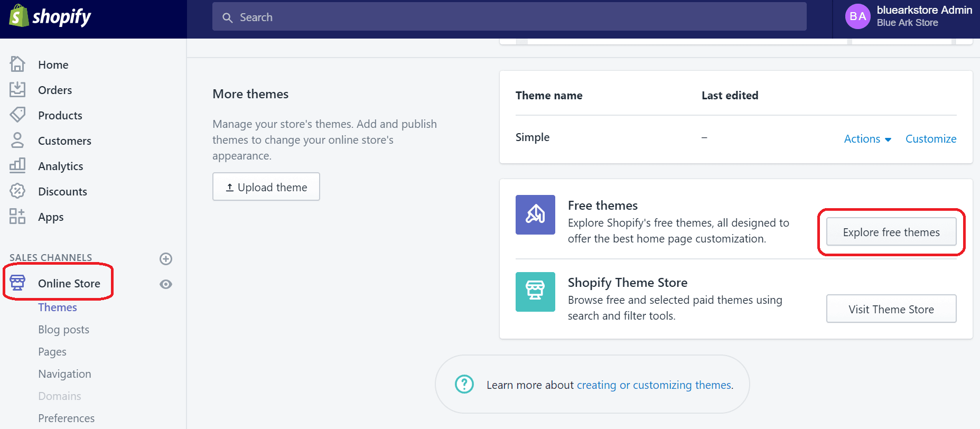
Task: Click the Shopify Theme Store teal icon
Action: [x=535, y=292]
